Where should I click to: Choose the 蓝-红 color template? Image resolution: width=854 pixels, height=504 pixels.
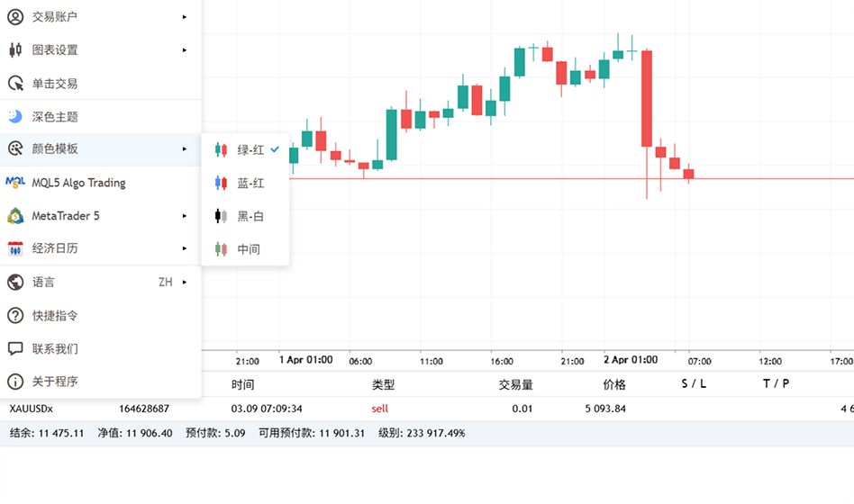[x=250, y=184]
